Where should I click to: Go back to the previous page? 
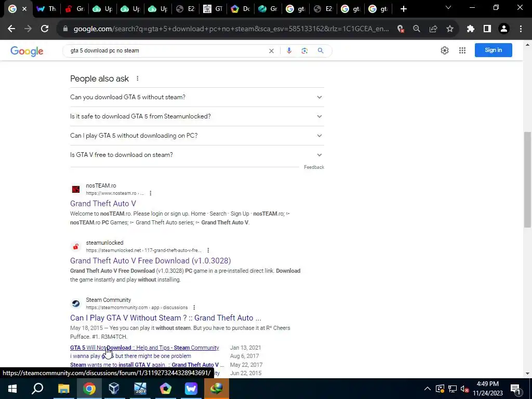point(11,29)
